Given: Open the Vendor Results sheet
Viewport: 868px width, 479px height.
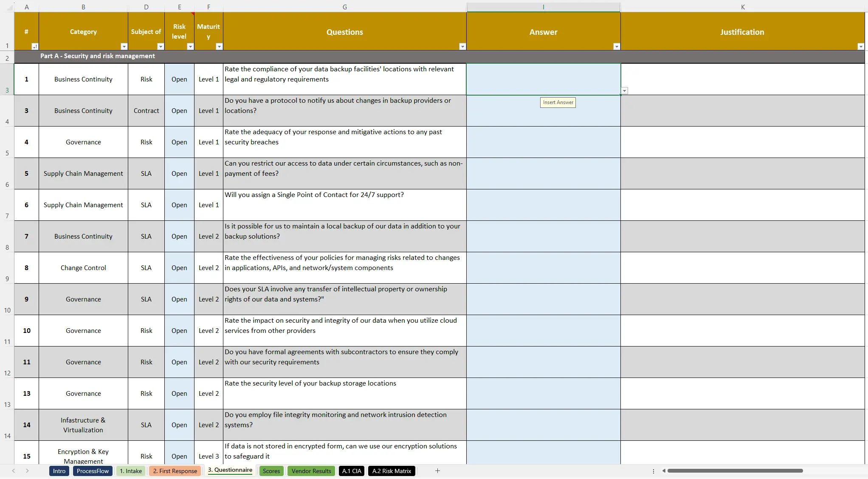Looking at the screenshot, I should tap(311, 471).
